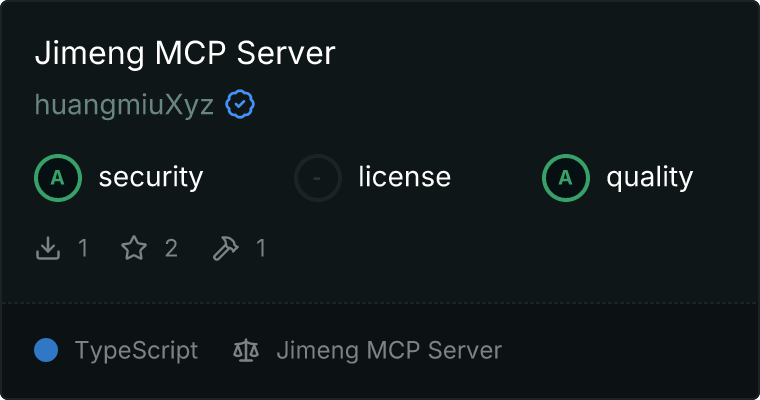Click the star icon
This screenshot has width=760, height=400.
click(134, 248)
